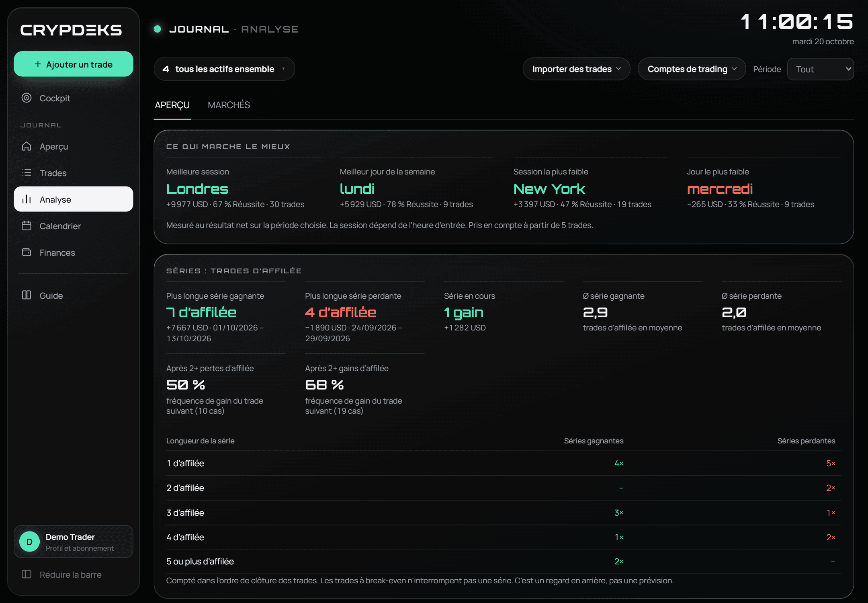Click Réduire la barre

coord(74,574)
